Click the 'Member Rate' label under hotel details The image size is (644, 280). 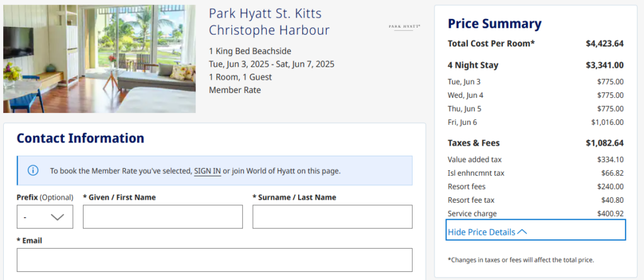(x=235, y=90)
